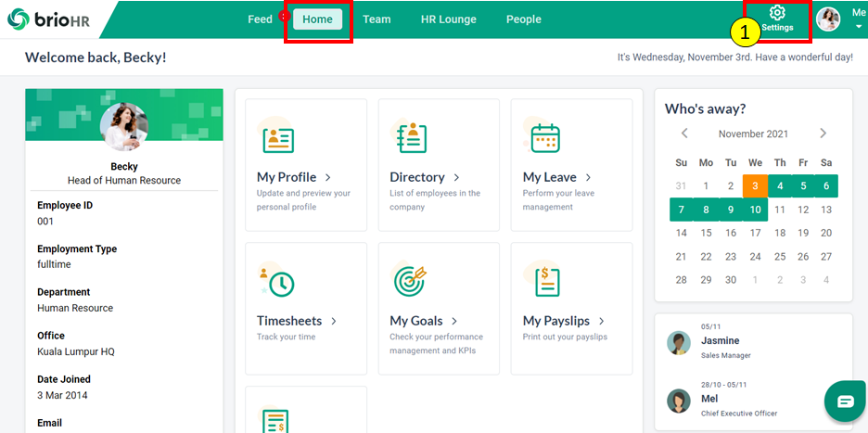Select November 3 highlighted in orange
868x433 pixels.
(756, 186)
